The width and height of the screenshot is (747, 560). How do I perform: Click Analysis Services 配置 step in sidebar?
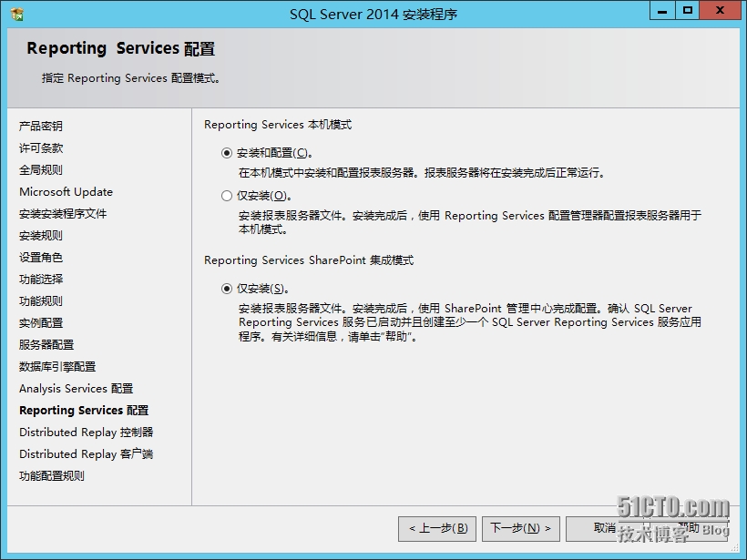tap(77, 389)
